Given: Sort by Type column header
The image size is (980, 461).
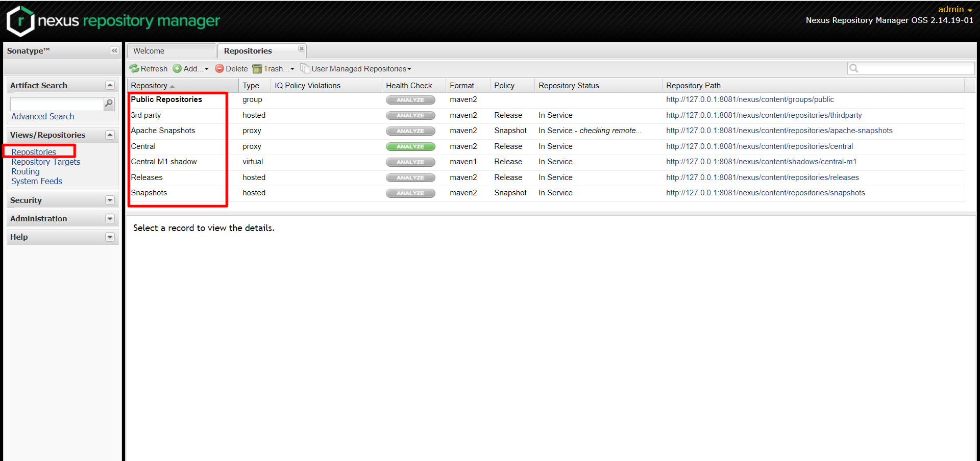Looking at the screenshot, I should pyautogui.click(x=255, y=86).
